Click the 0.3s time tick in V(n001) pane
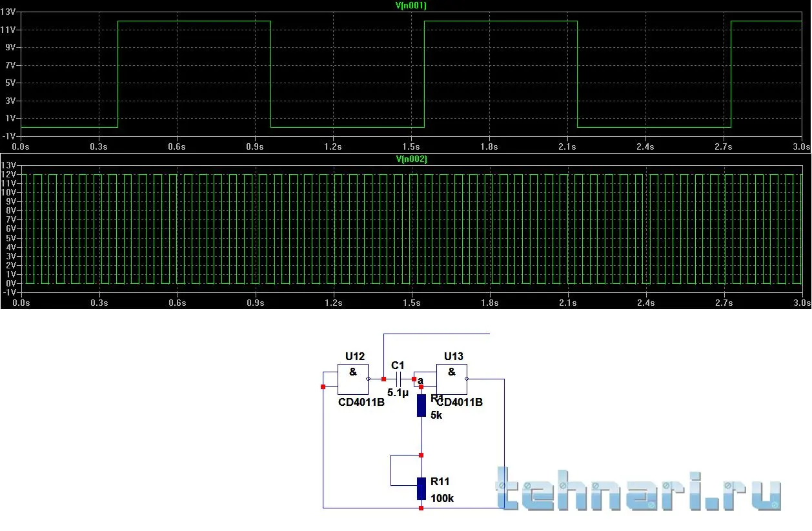 click(x=99, y=147)
